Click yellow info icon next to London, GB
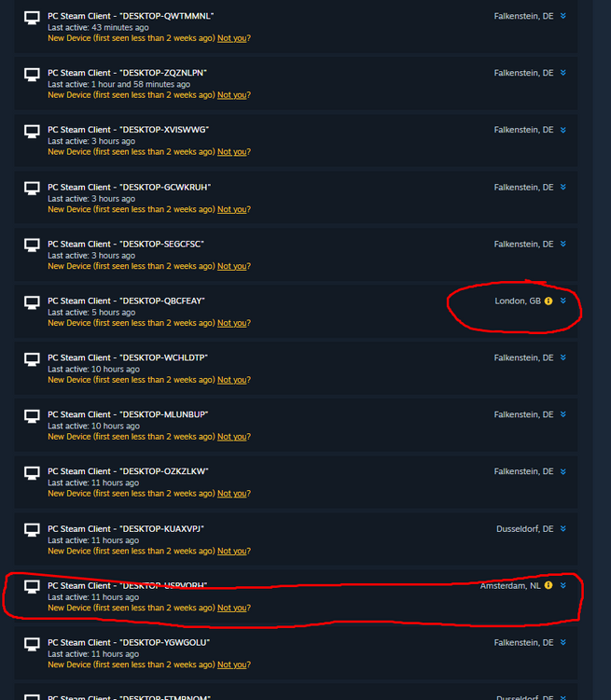The image size is (611, 700). pos(549,301)
